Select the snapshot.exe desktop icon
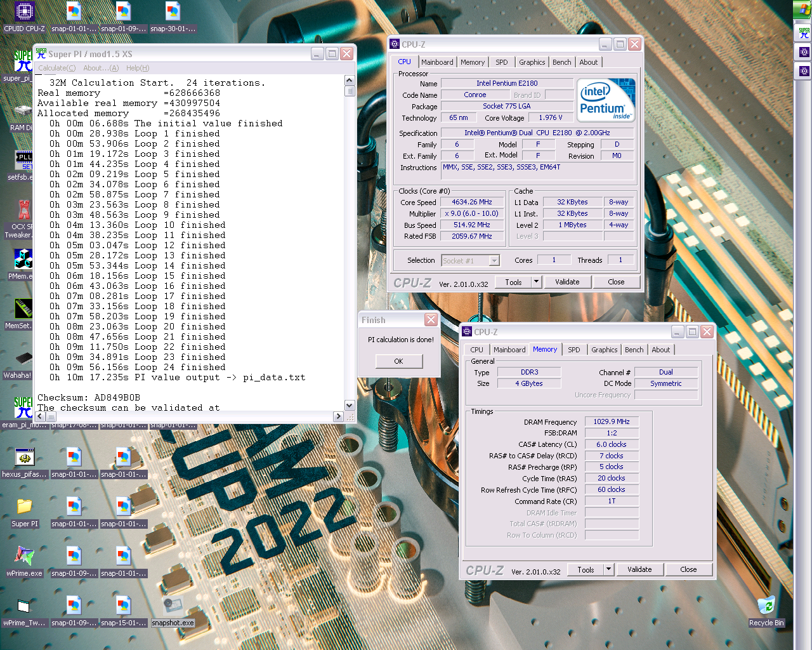Image resolution: width=812 pixels, height=650 pixels. (x=173, y=611)
